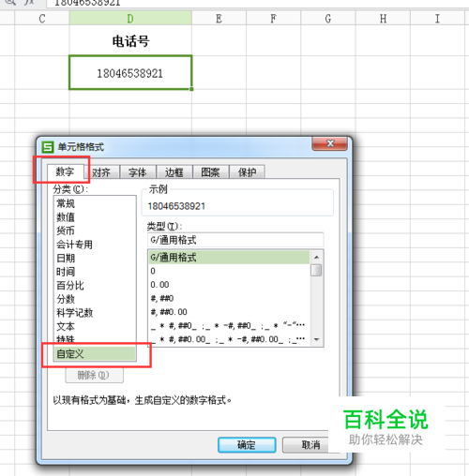Choose 日期 category
The image size is (469, 476).
(95, 259)
